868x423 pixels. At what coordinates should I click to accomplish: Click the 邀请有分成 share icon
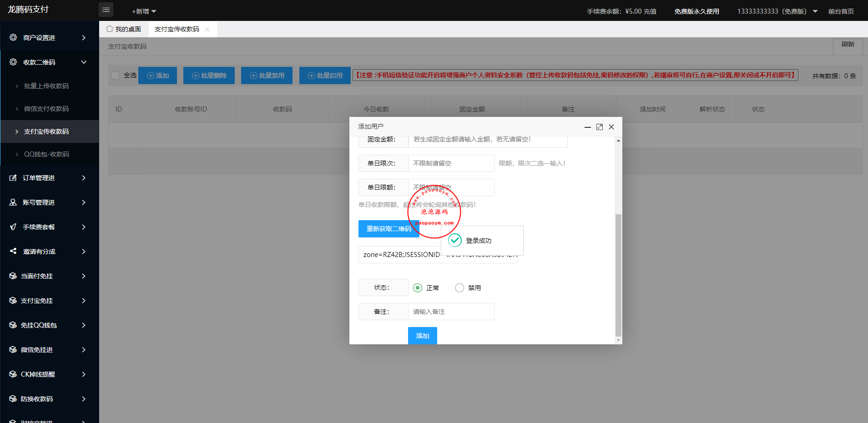coord(13,251)
